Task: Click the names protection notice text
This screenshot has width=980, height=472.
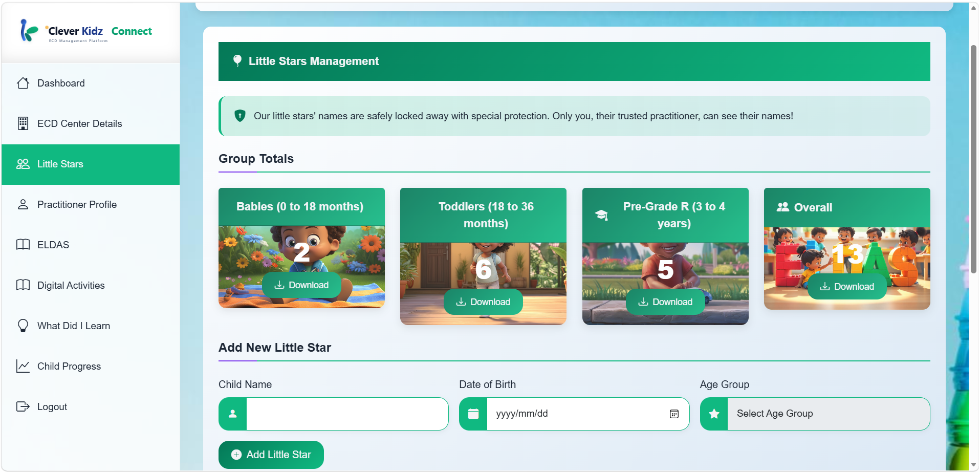Action: click(x=524, y=116)
